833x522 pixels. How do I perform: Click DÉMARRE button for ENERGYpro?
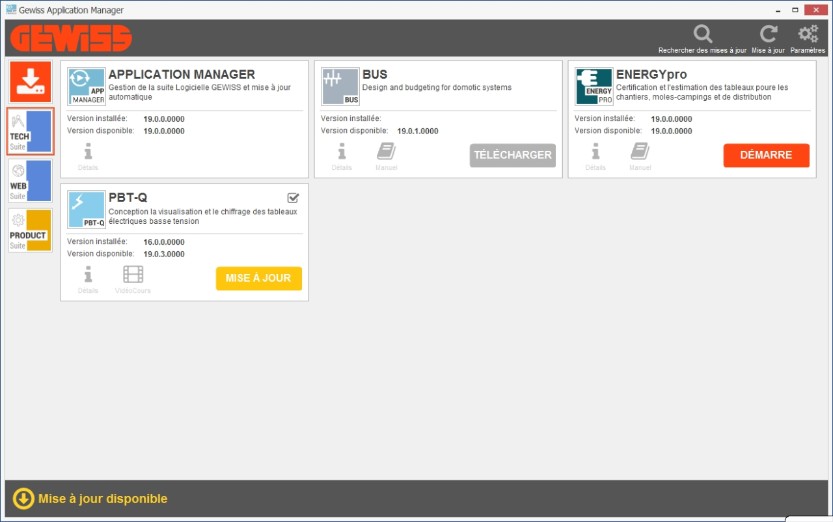pyautogui.click(x=766, y=155)
